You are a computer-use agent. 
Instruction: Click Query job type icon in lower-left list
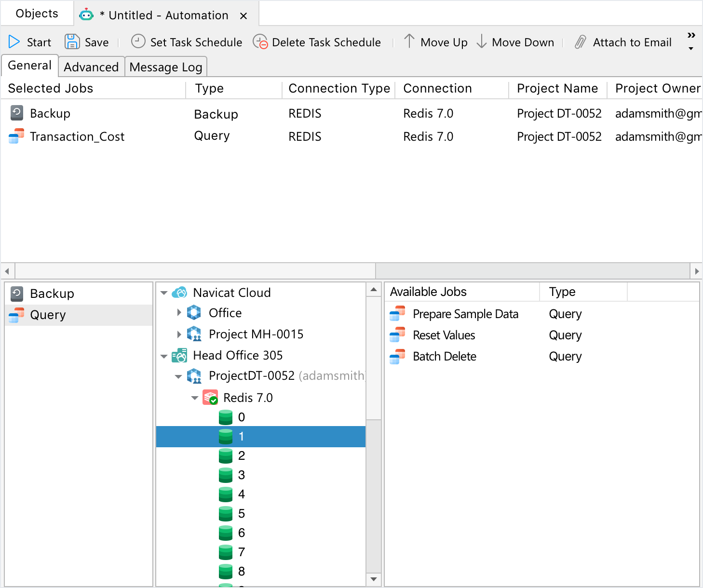tap(16, 315)
